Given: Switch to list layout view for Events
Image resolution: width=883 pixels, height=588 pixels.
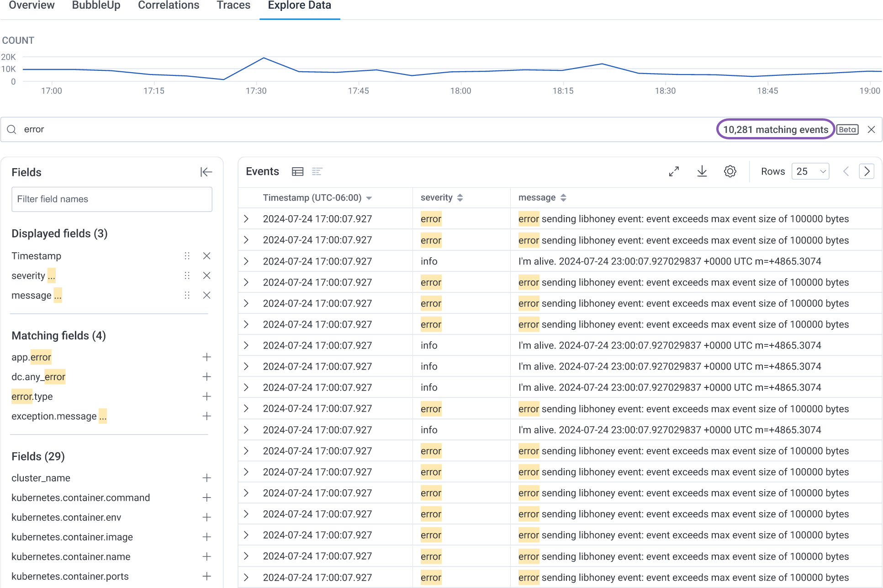Looking at the screenshot, I should (x=317, y=171).
